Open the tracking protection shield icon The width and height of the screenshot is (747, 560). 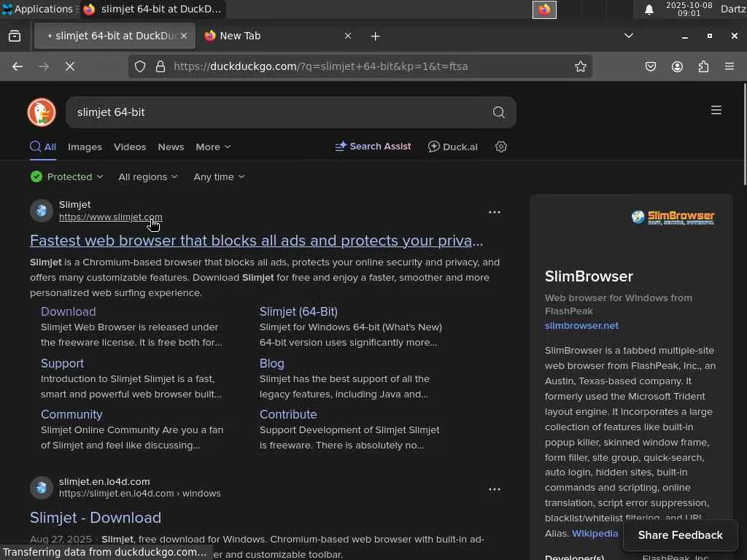[x=139, y=66]
